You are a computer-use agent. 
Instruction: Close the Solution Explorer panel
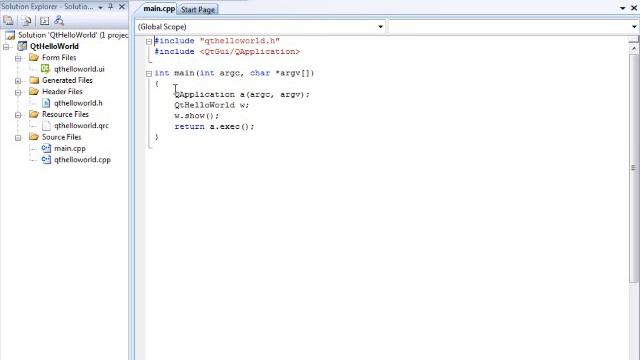(x=122, y=7)
